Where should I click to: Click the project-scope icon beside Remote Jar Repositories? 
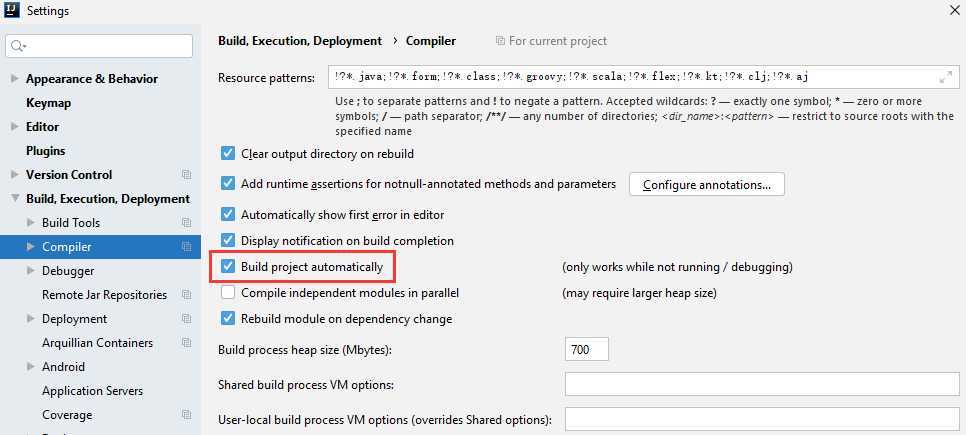[186, 295]
